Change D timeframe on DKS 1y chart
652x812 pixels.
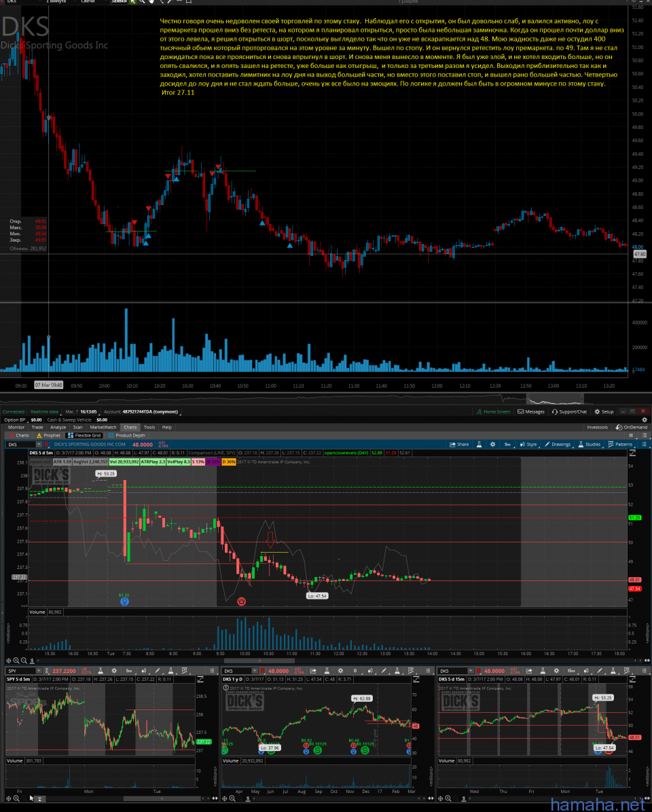(x=355, y=671)
